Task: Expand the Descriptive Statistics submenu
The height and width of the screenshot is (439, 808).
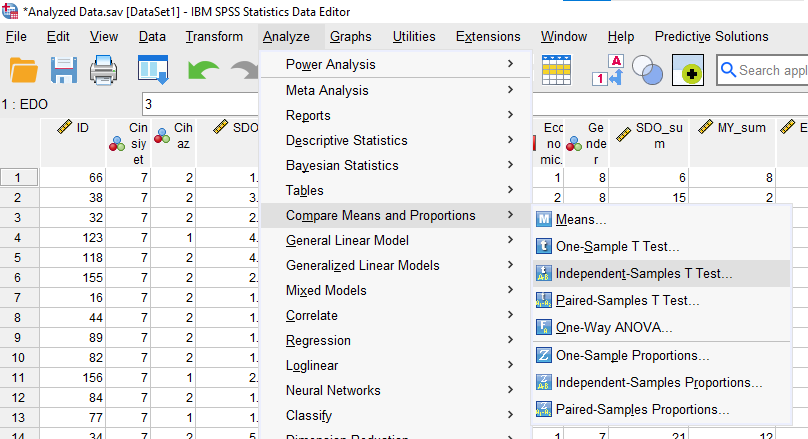Action: 346,140
